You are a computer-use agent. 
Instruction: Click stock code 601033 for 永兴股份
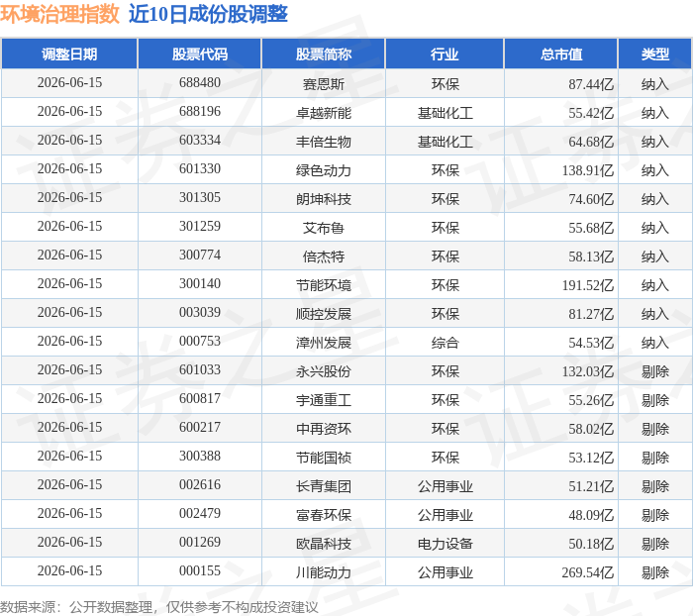[200, 369]
